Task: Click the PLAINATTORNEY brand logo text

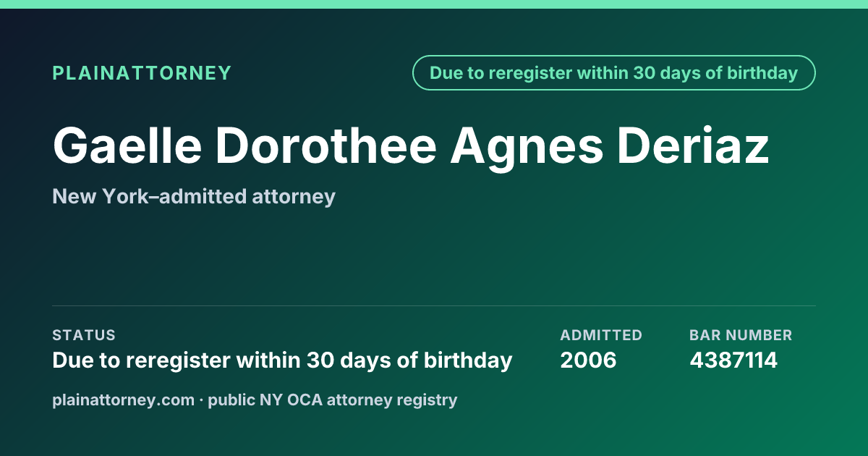Action: (142, 73)
